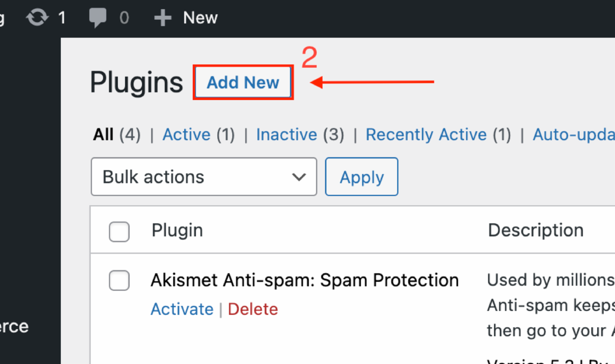
Task: Show All plugins filter
Action: [x=103, y=134]
